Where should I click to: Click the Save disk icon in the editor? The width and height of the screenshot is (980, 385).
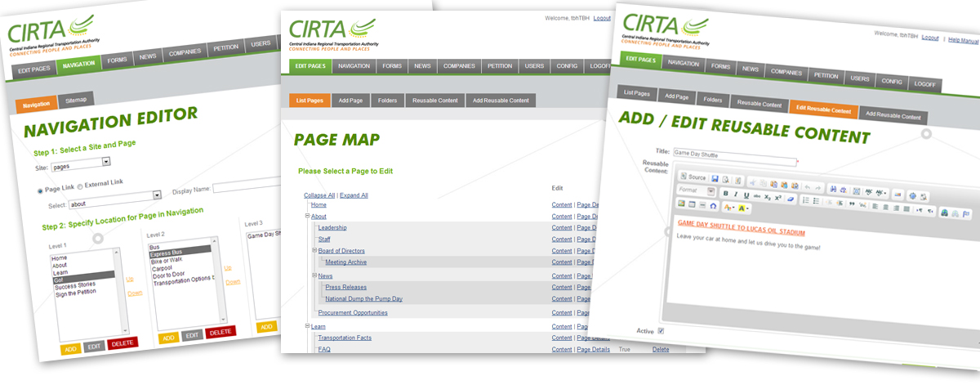[x=715, y=178]
